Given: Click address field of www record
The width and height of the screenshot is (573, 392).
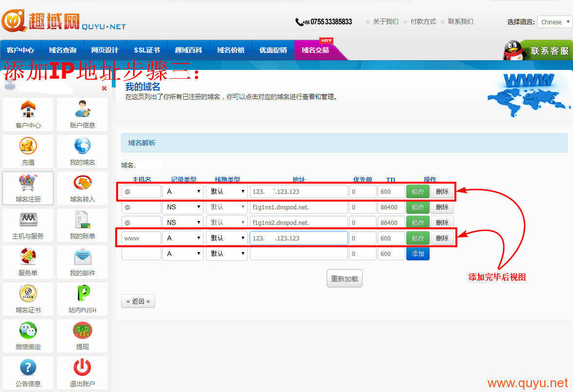Looking at the screenshot, I should pyautogui.click(x=298, y=238).
